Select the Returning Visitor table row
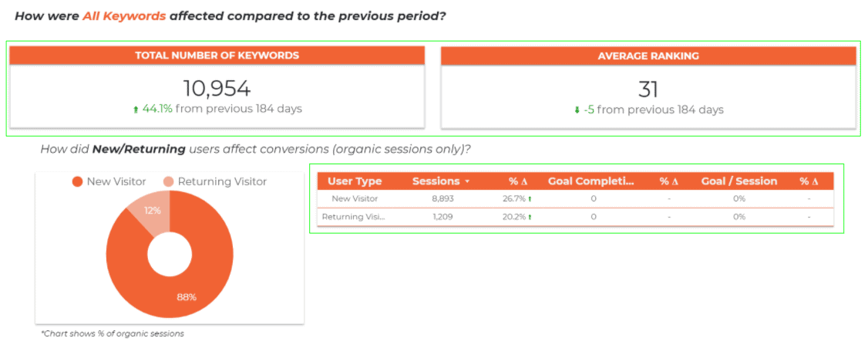 574,217
